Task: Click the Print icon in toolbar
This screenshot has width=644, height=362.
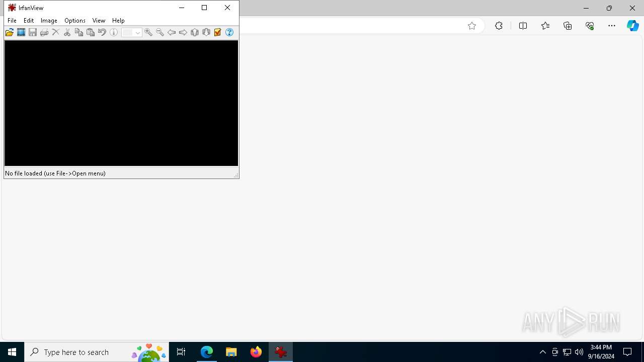Action: pyautogui.click(x=44, y=32)
